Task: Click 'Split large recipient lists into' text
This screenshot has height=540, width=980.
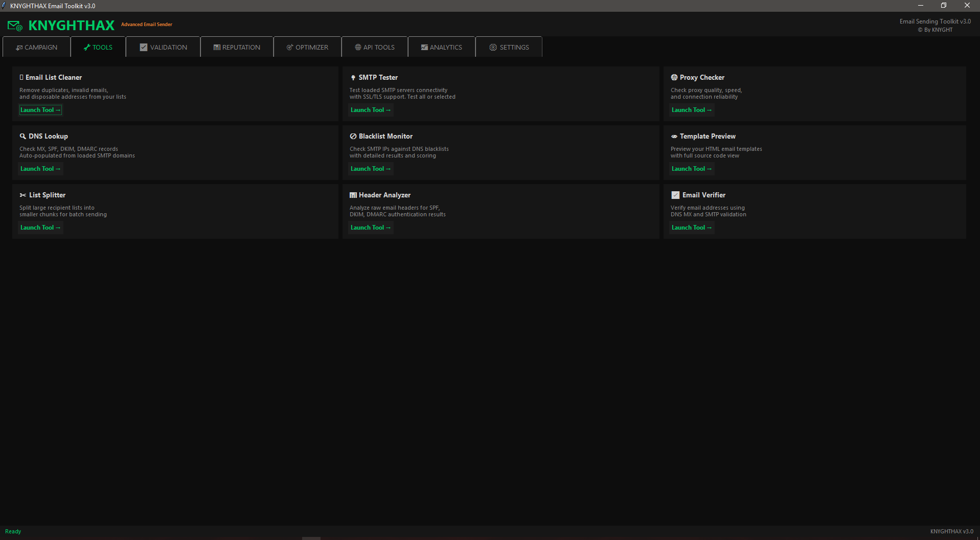Action: tap(57, 208)
